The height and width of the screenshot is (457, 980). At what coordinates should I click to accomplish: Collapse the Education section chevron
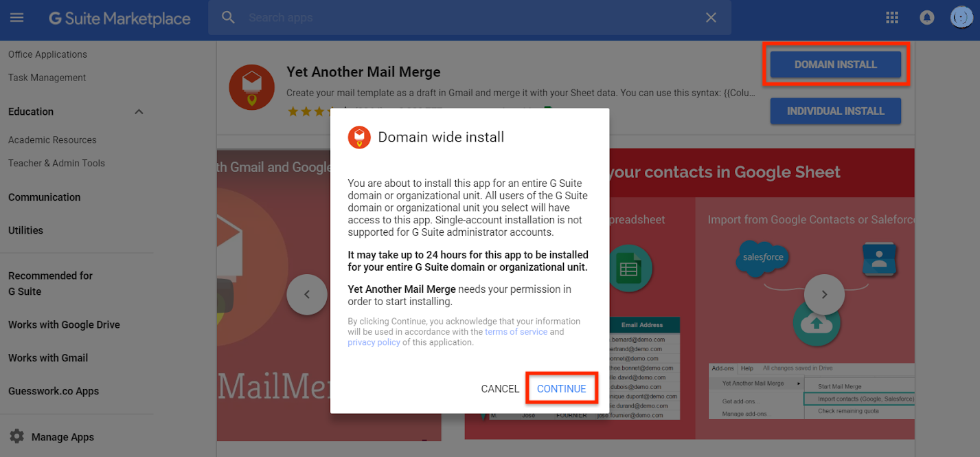(x=139, y=112)
